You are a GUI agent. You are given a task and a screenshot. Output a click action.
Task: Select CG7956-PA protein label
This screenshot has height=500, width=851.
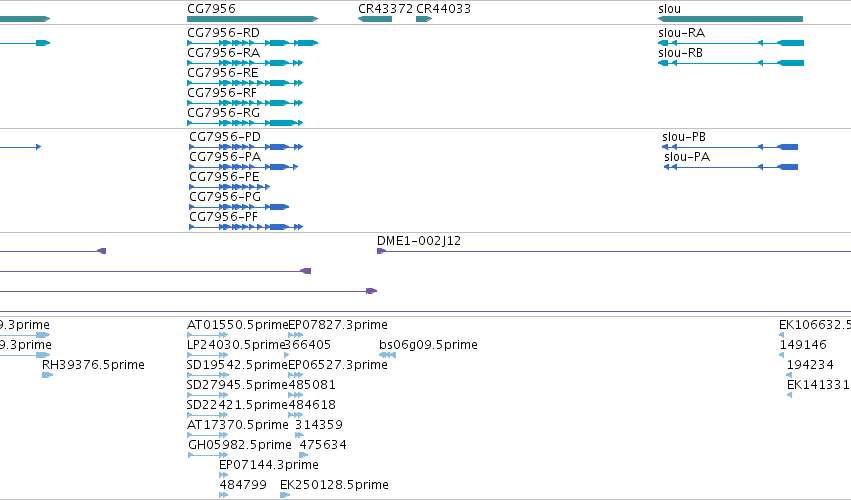click(x=225, y=157)
